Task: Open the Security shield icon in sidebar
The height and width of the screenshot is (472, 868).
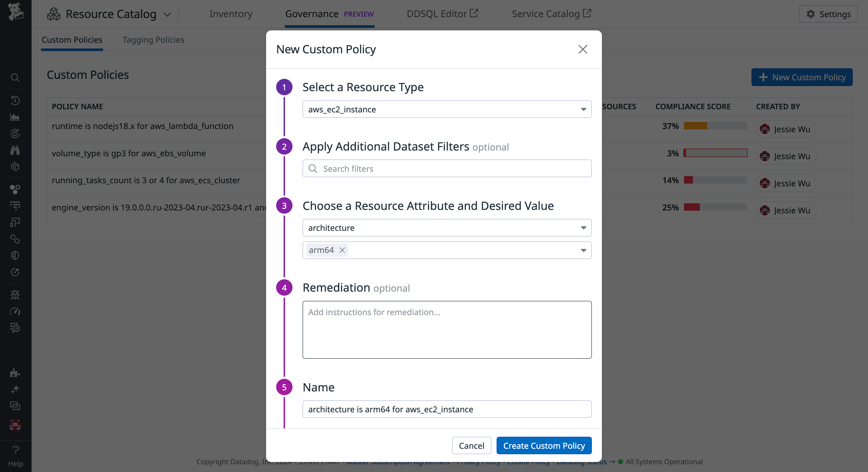Action: pyautogui.click(x=15, y=255)
